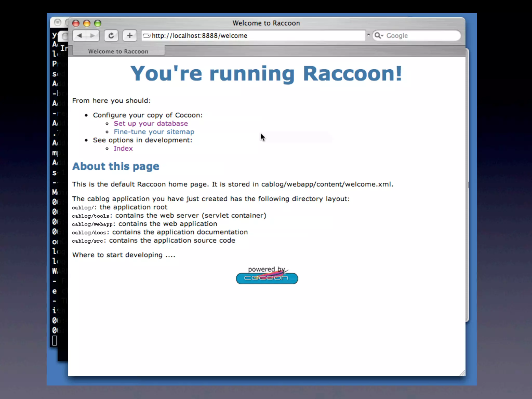Click the magnifying glass search icon
The width and height of the screenshot is (532, 399).
377,35
